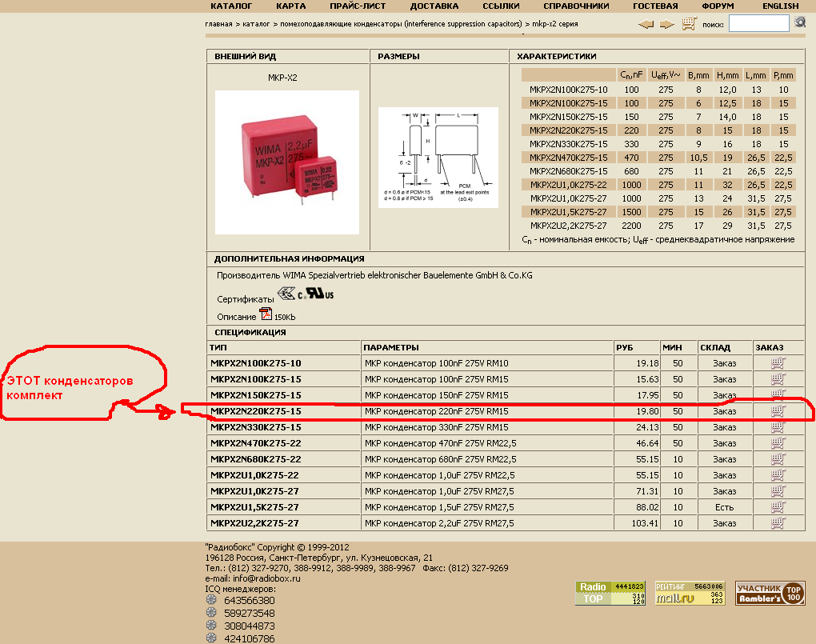Viewport: 816px width, 644px height.
Task: Open the ПРАЙС-ЛИСТ menu item
Action: point(358,6)
